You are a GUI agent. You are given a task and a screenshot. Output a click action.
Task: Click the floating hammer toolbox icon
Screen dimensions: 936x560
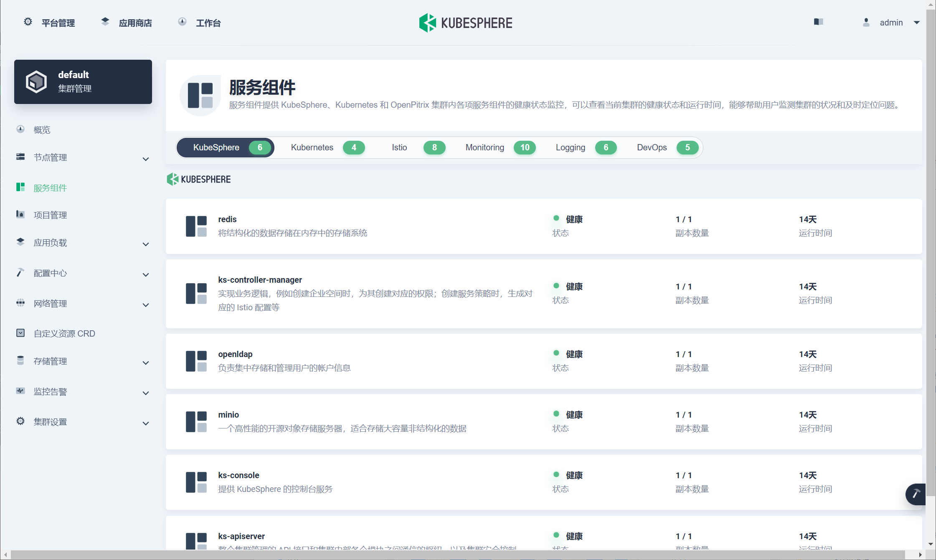[916, 494]
